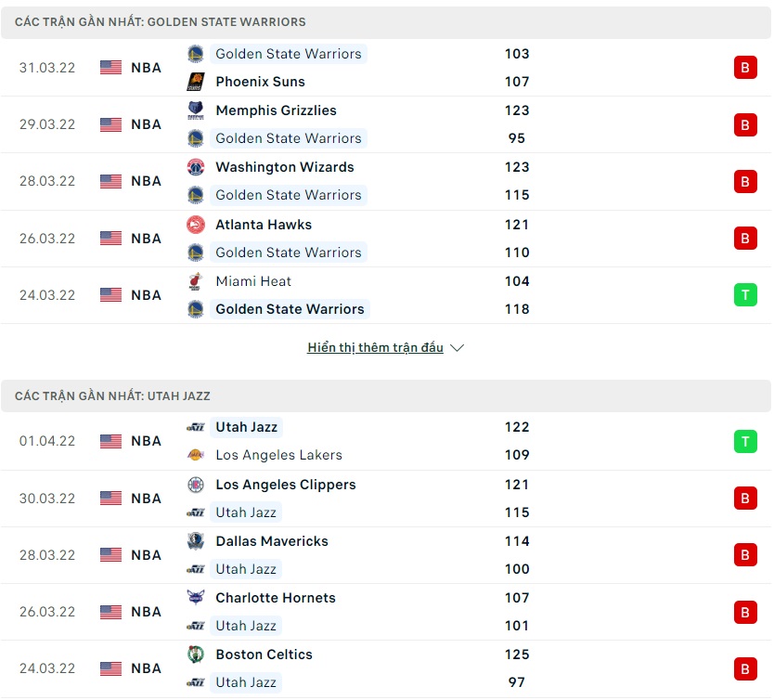Screen dimensions: 774x700
Task: Click the Phoenix Suns team logo
Action: [195, 82]
